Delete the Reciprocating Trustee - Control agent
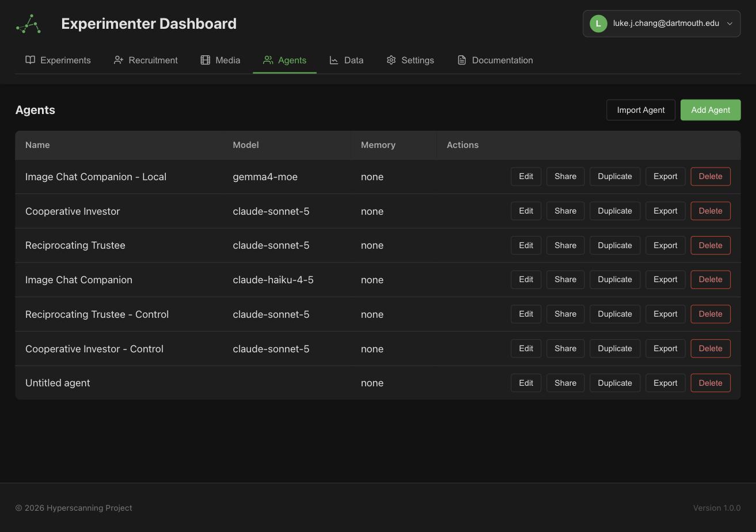The image size is (756, 532). [711, 314]
